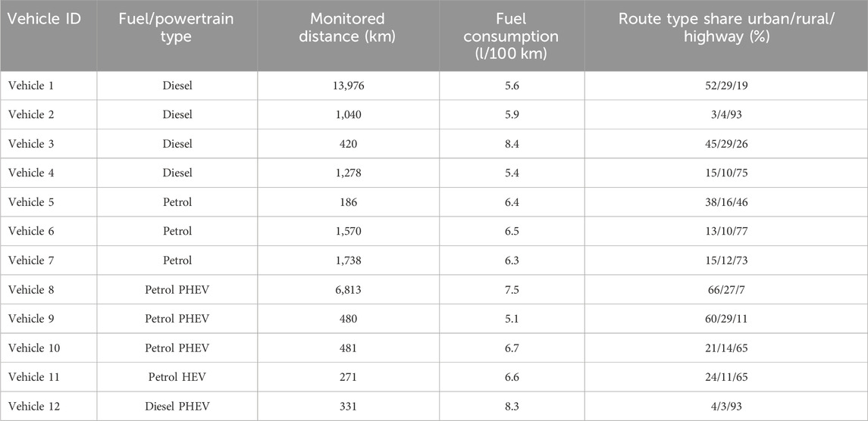Select the 3/4/93 route share cell
This screenshot has height=421, width=868.
[x=725, y=114]
